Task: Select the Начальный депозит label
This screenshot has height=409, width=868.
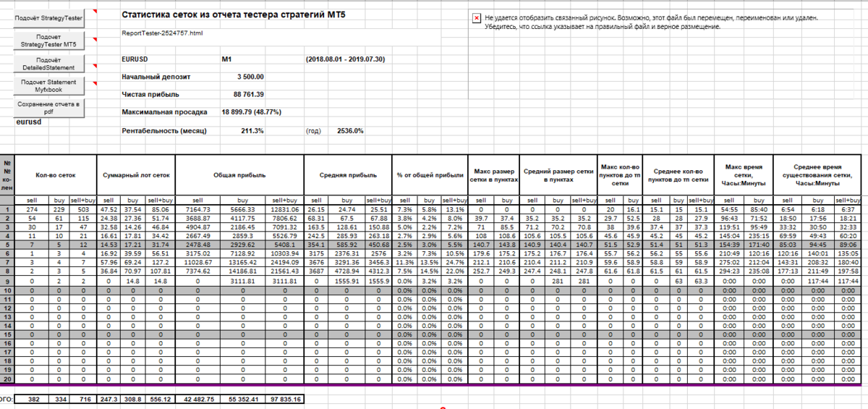Action: click(155, 76)
